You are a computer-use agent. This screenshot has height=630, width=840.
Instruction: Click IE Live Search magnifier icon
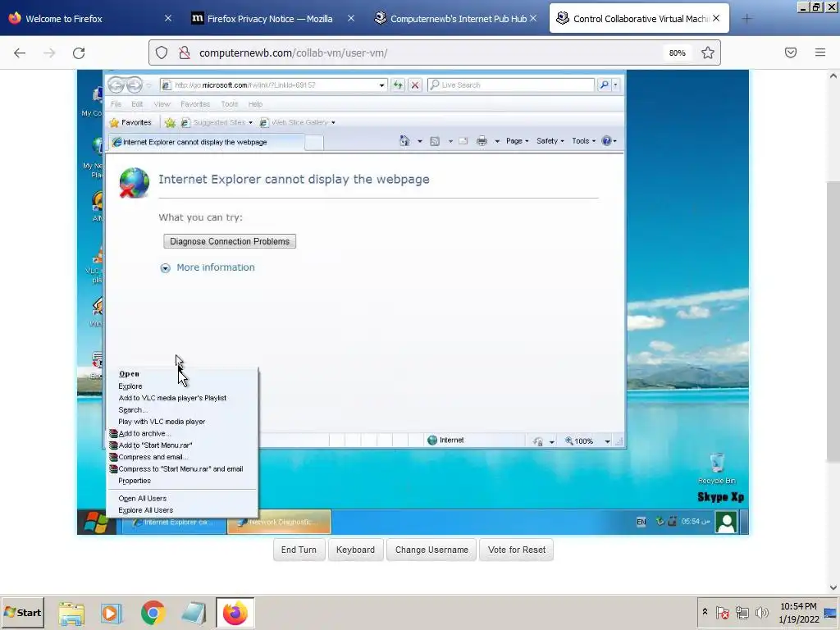604,84
